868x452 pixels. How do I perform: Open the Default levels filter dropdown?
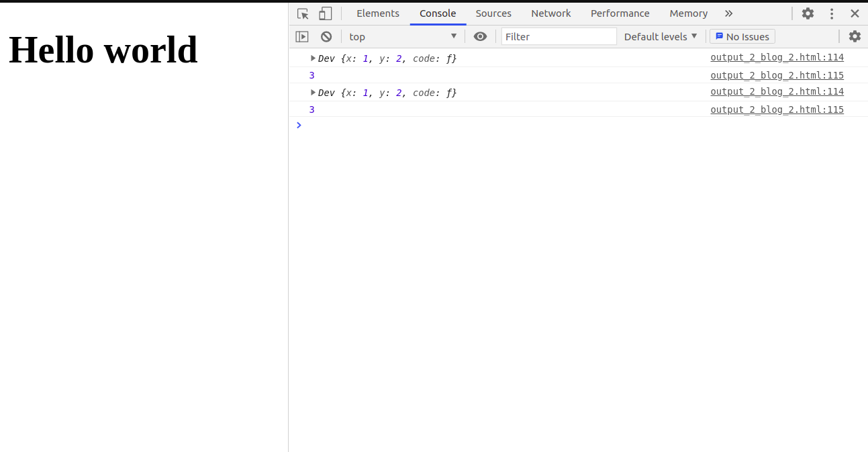coord(660,36)
